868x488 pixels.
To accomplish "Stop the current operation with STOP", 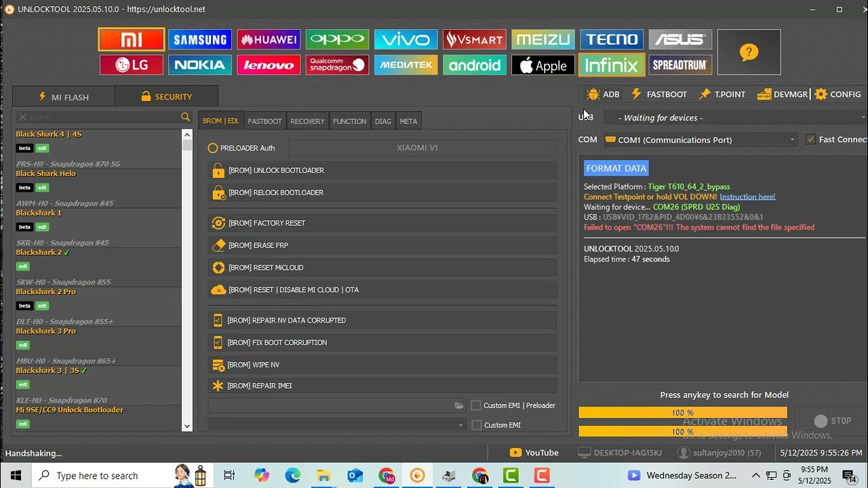I will 833,421.
